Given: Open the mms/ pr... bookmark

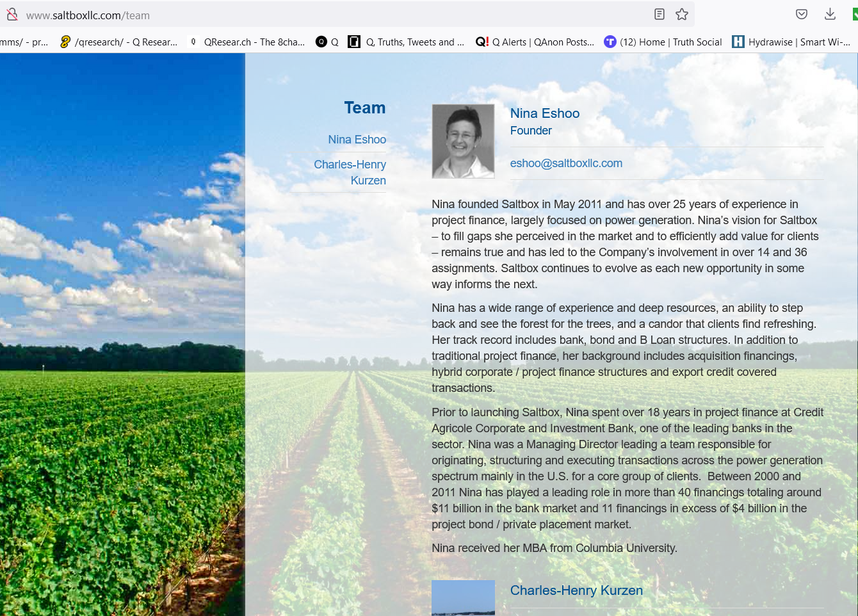Looking at the screenshot, I should (x=24, y=42).
